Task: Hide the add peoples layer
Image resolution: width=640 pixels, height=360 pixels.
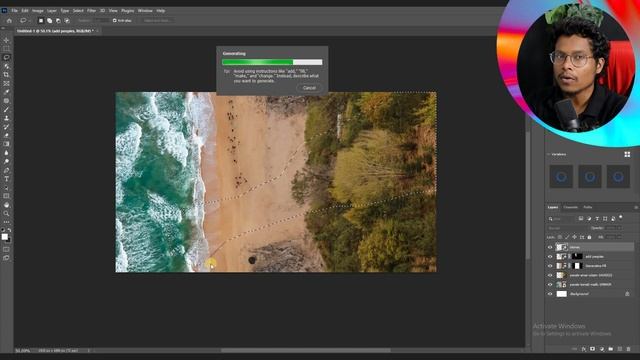Action: [x=550, y=256]
